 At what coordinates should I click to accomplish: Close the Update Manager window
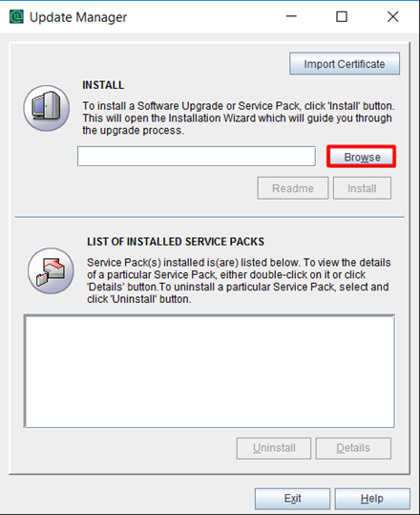coord(392,16)
